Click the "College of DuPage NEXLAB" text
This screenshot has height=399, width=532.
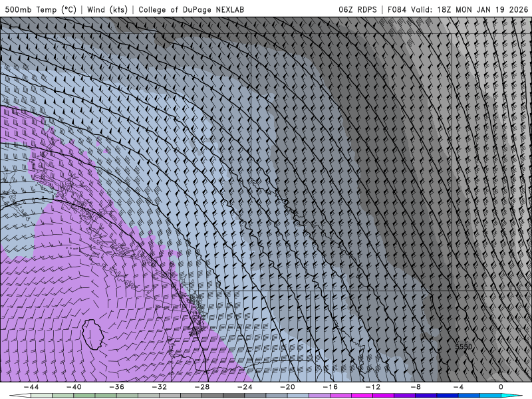[x=191, y=9]
